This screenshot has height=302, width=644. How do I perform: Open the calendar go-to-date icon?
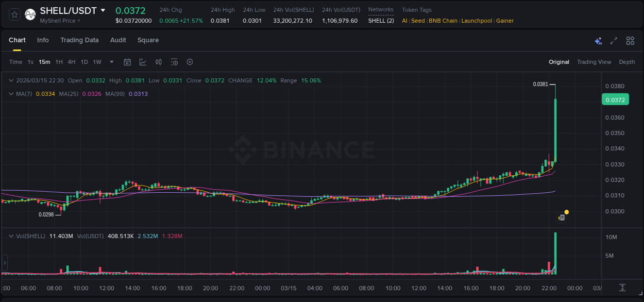127,62
